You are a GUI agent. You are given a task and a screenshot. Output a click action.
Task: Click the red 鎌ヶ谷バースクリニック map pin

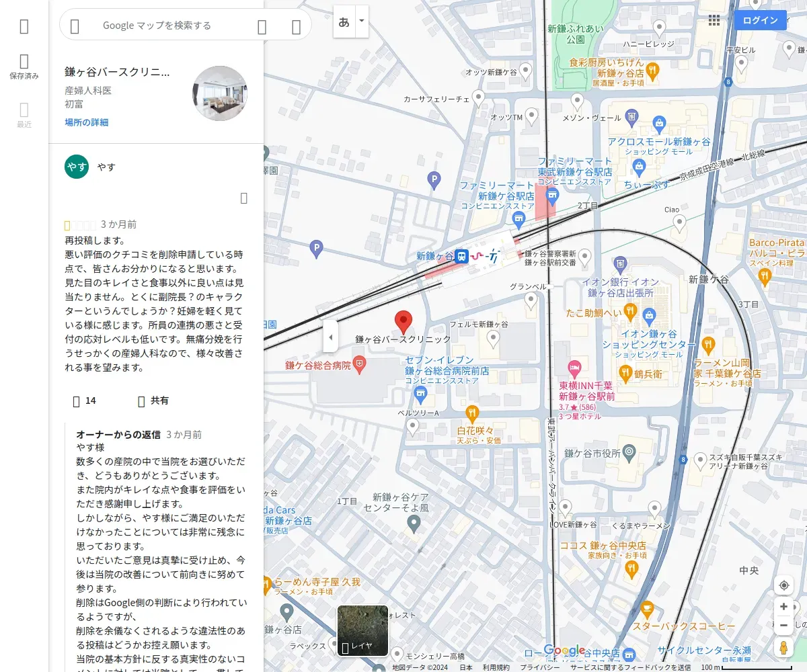(403, 322)
